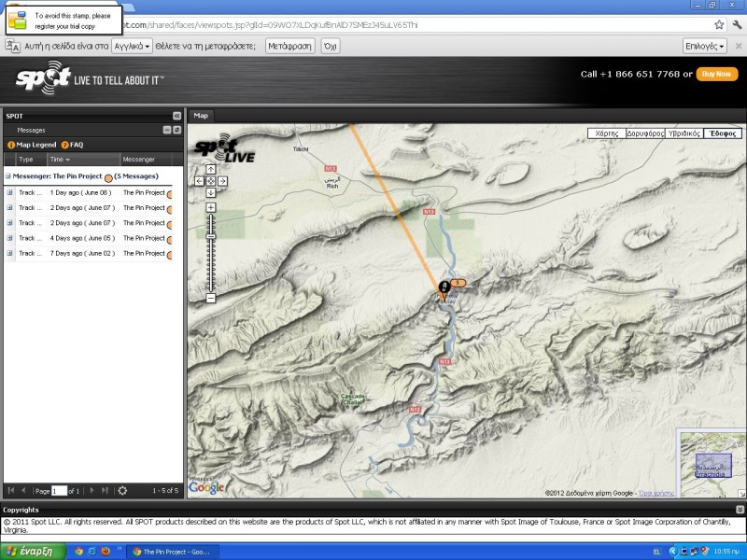This screenshot has width=747, height=560.
Task: Go to first page of messages
Action: click(11, 491)
